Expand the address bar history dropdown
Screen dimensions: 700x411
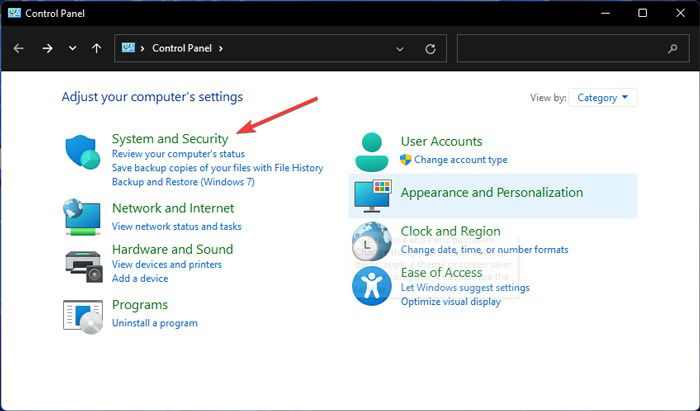[x=400, y=49]
